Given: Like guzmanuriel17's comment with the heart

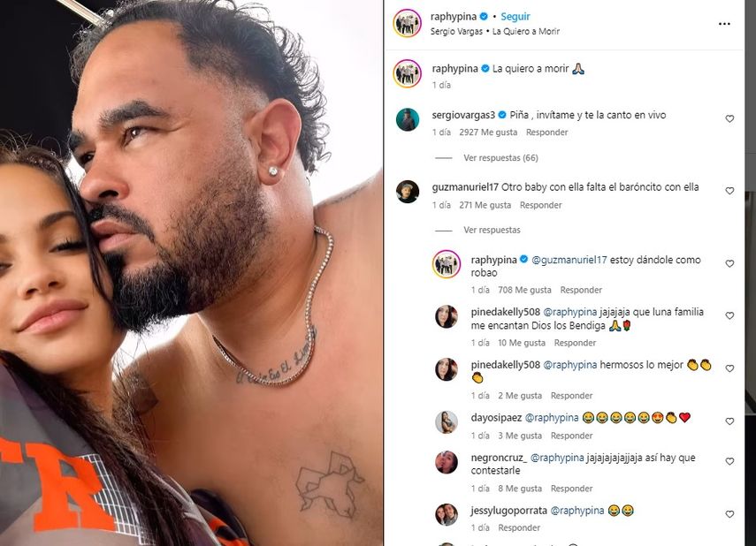Looking at the screenshot, I should coord(729,191).
